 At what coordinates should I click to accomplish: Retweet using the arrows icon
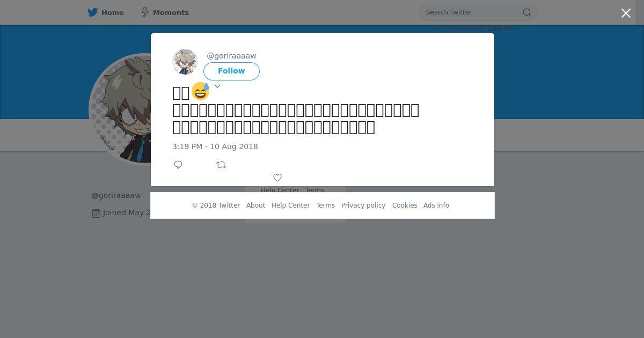[x=221, y=165]
